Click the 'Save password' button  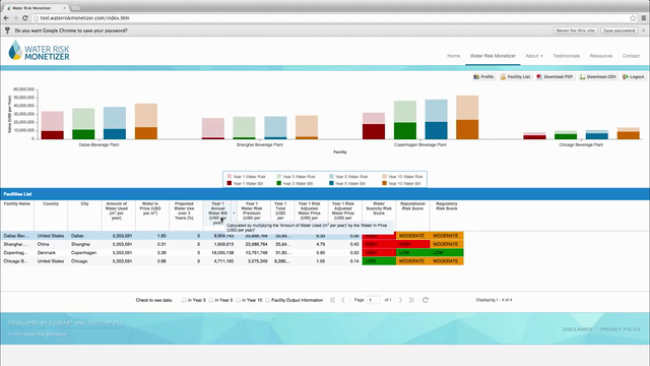pos(619,30)
